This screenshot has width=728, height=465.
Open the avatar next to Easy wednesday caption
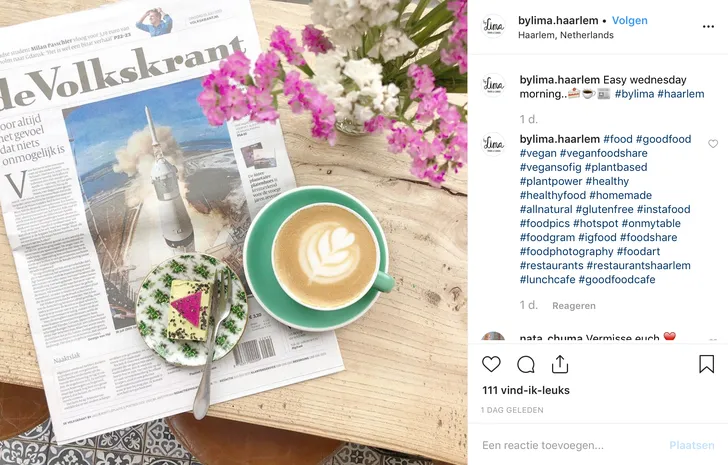pyautogui.click(x=493, y=85)
